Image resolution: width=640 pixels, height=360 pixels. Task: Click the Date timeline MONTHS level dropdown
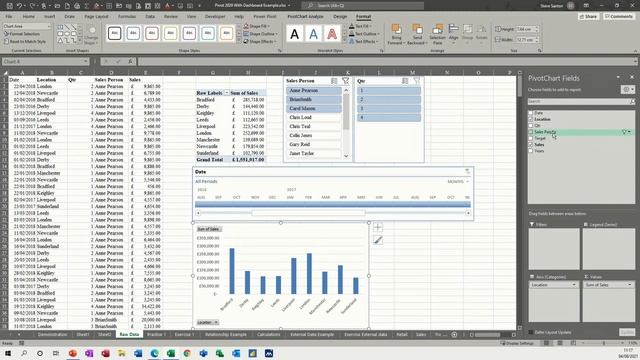tap(458, 182)
